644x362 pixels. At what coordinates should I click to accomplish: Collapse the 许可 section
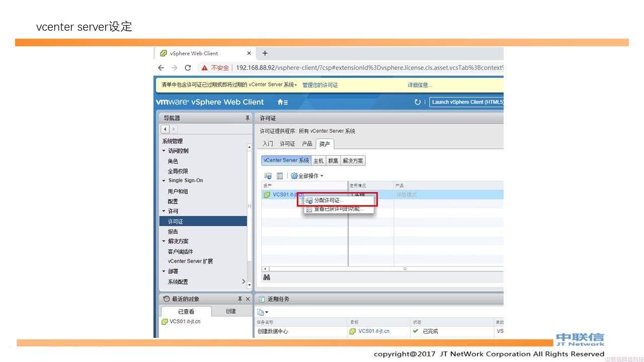click(x=164, y=211)
